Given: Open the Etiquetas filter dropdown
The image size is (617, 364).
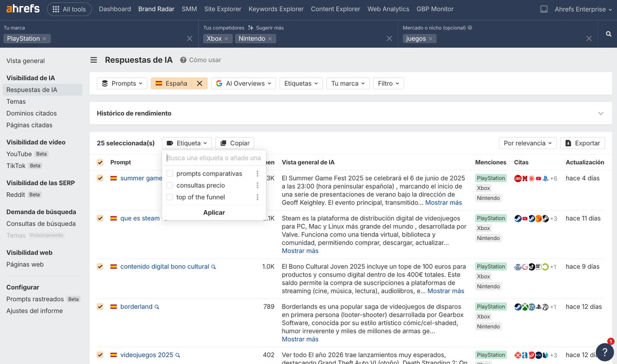Looking at the screenshot, I should [301, 83].
